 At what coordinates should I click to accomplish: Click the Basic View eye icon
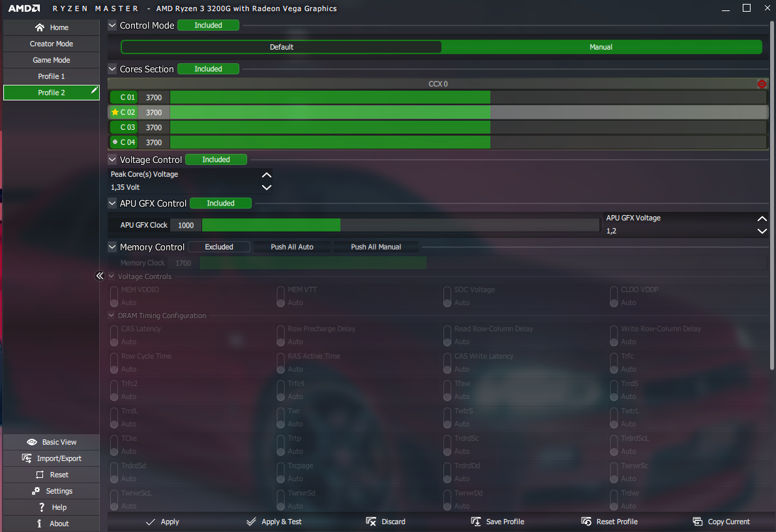tap(32, 442)
